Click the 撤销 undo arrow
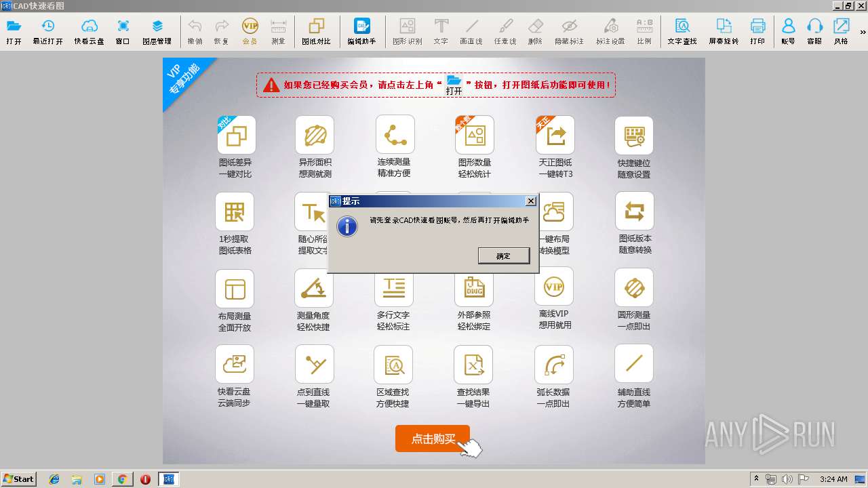Viewport: 868px width, 488px height. click(195, 31)
